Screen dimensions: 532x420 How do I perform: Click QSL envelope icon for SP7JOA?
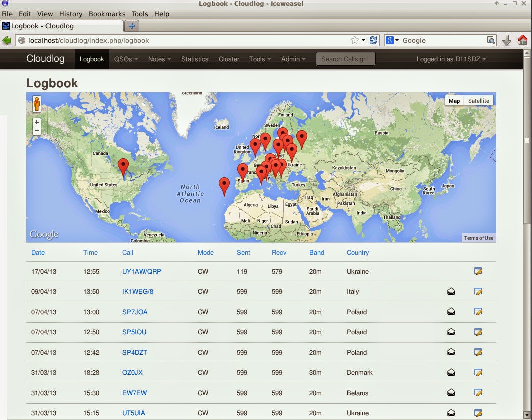451,312
